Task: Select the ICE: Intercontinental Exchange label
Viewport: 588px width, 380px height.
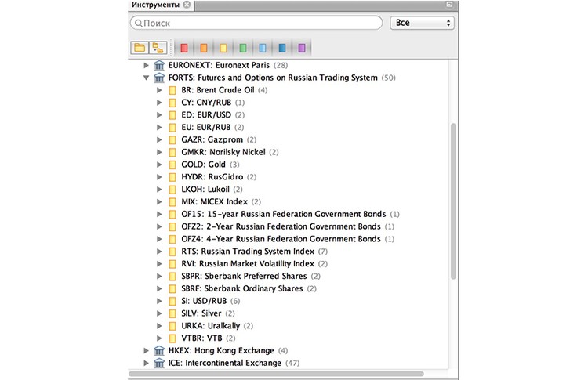Action: click(225, 363)
